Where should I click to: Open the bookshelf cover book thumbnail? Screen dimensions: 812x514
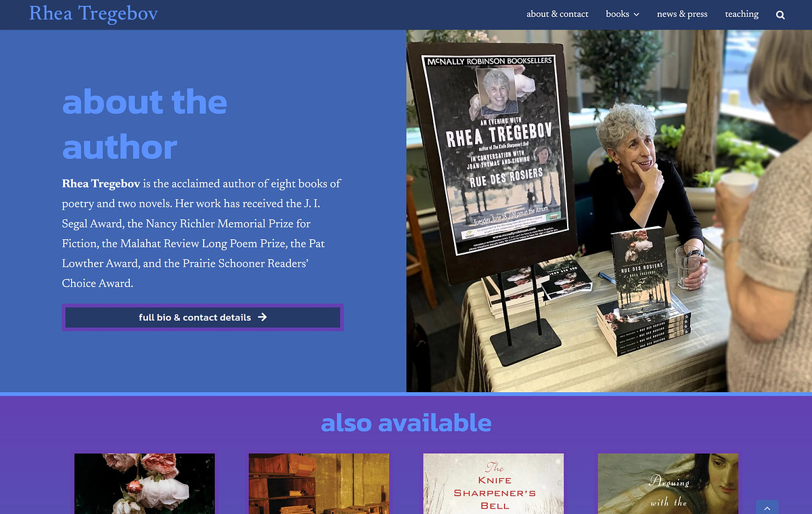(319, 484)
